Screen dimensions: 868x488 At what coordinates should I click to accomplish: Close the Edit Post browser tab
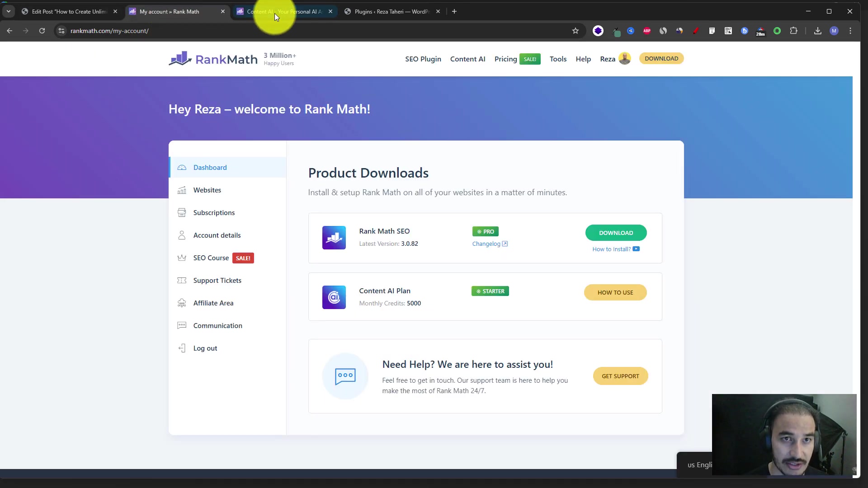[x=115, y=12]
